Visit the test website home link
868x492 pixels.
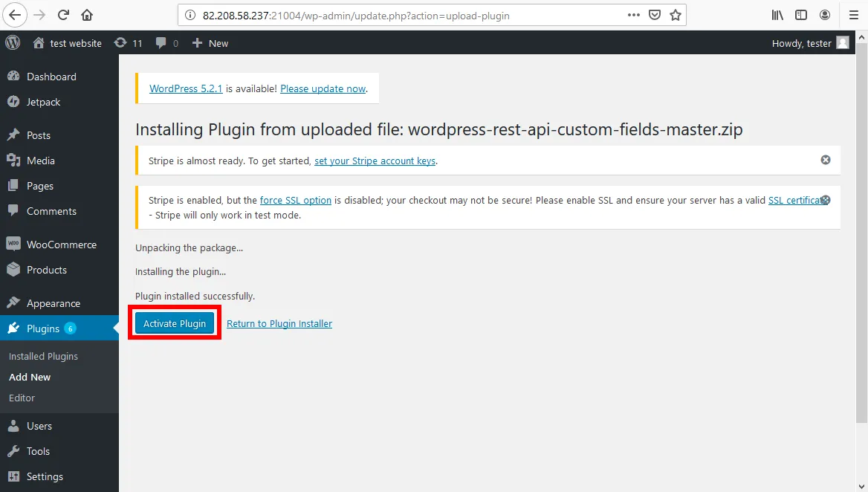coord(67,43)
